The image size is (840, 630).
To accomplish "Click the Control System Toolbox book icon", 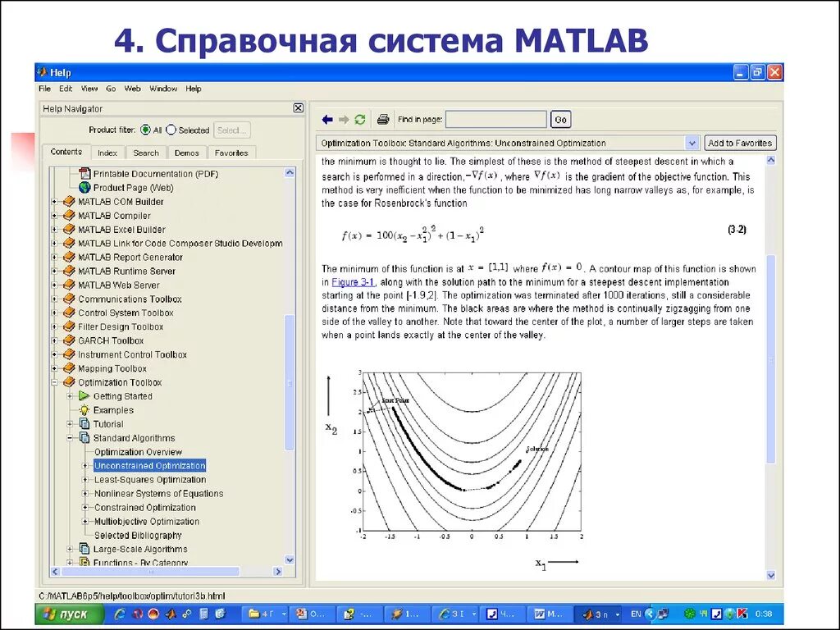I will (69, 313).
